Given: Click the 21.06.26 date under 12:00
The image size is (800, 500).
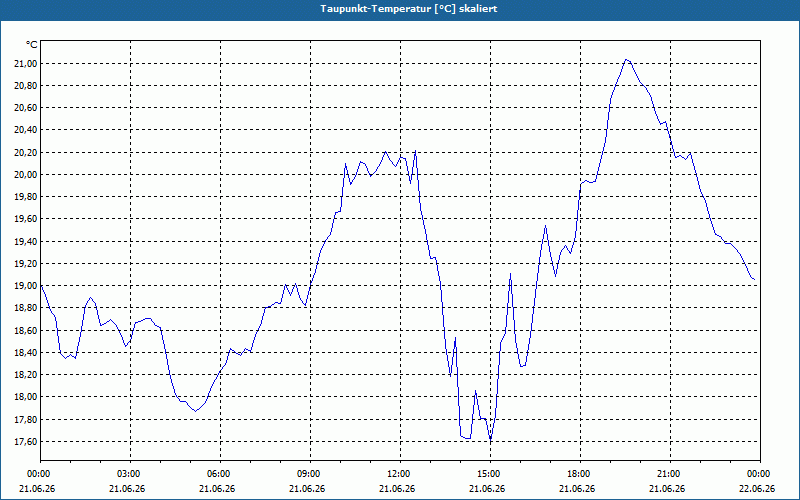Looking at the screenshot, I should pos(397,489).
